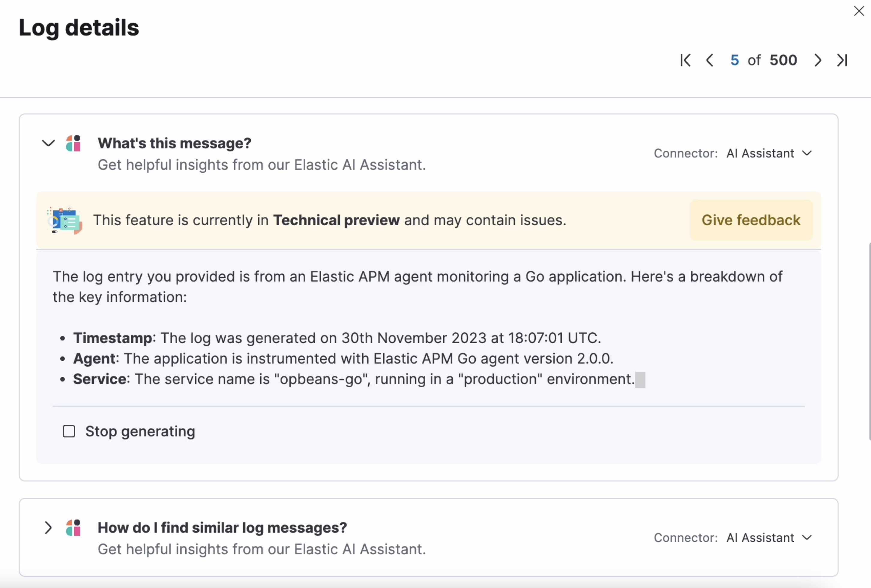Viewport: 871px width, 588px height.
Task: Jump to the first log entry
Action: pyautogui.click(x=685, y=60)
